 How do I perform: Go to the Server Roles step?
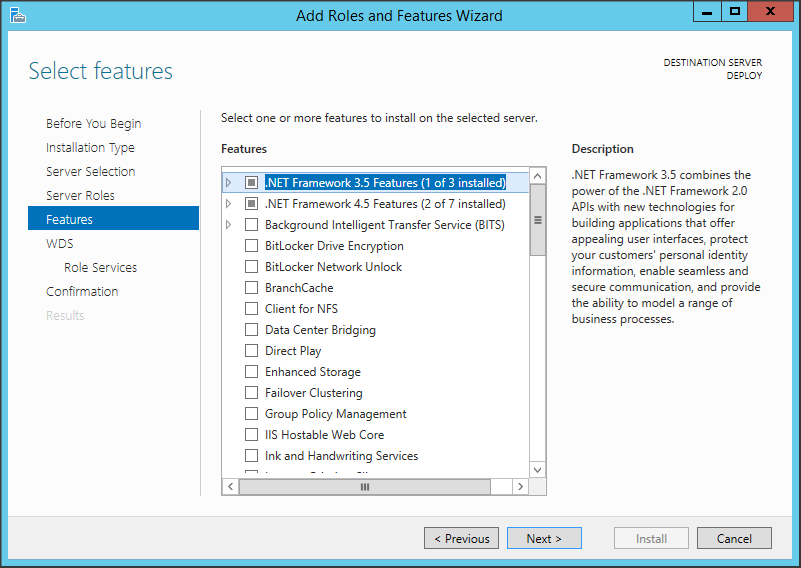click(x=80, y=196)
